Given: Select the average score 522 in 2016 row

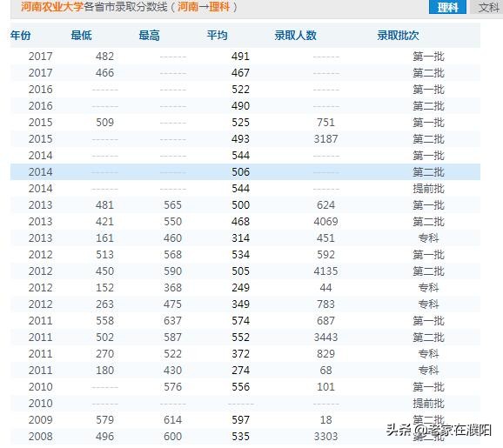Looking at the screenshot, I should click(x=240, y=90).
